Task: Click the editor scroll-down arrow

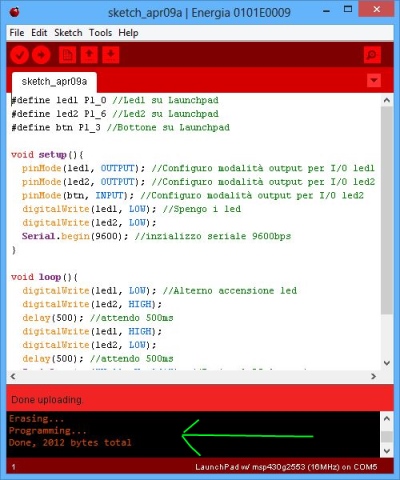Action: (x=387, y=363)
